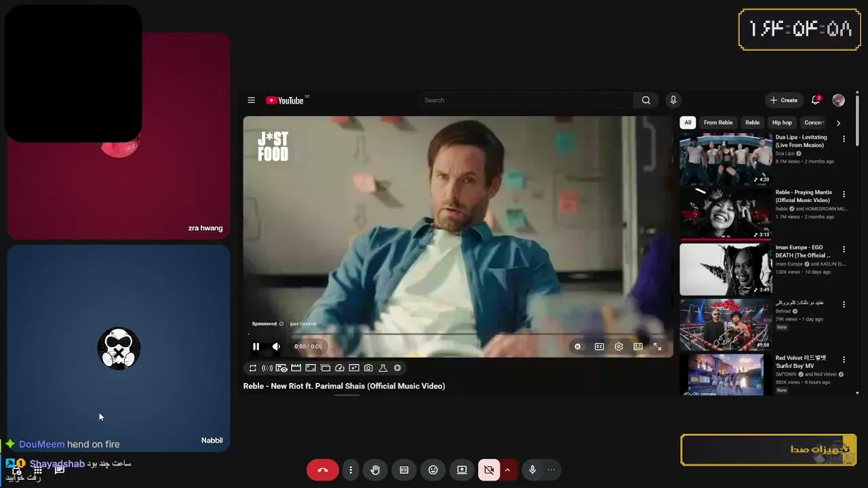Select the Concerts filter chip
This screenshot has height=488, width=868.
814,123
